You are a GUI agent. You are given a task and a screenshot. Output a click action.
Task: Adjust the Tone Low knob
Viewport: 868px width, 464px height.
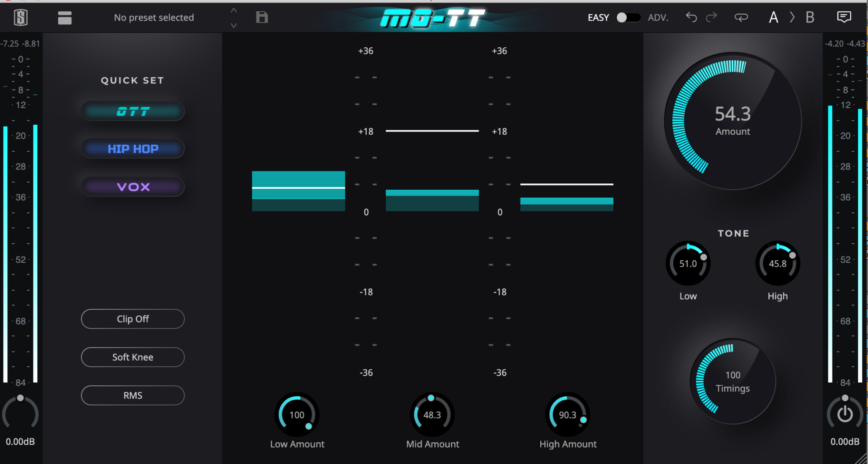[x=688, y=263]
